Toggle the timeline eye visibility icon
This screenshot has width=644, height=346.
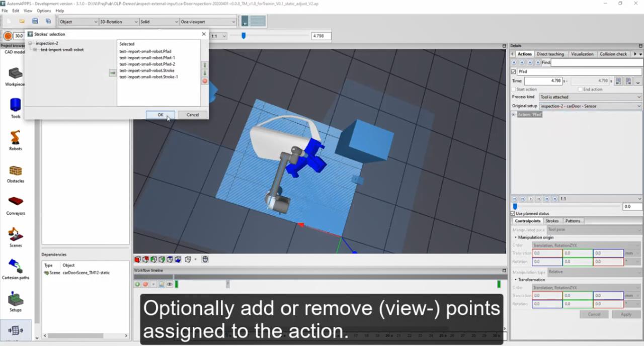170,284
